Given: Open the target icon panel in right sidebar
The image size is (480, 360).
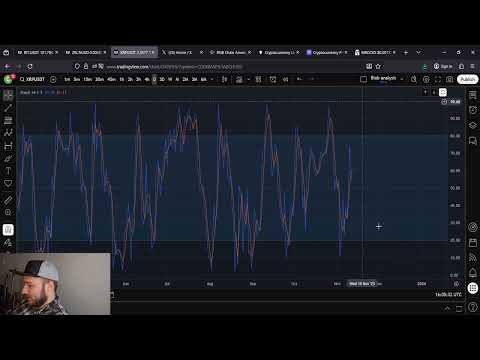Looking at the screenshot, I should 473,227.
